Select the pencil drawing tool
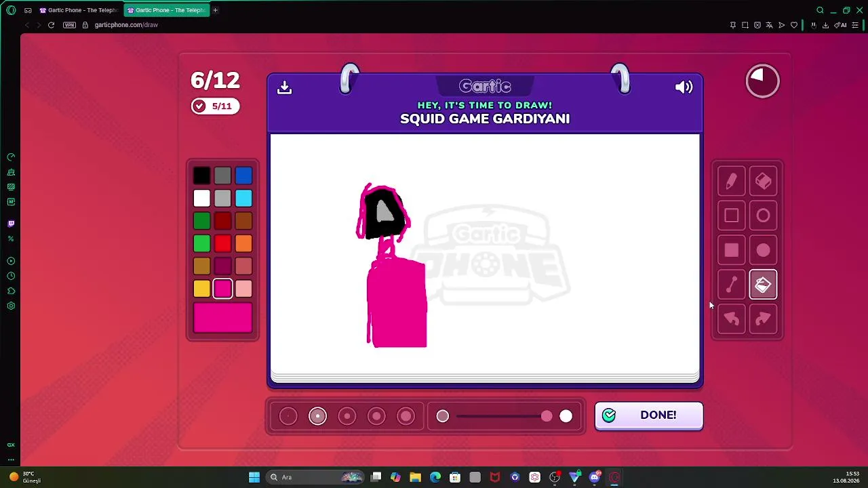This screenshot has width=868, height=488. (x=731, y=181)
